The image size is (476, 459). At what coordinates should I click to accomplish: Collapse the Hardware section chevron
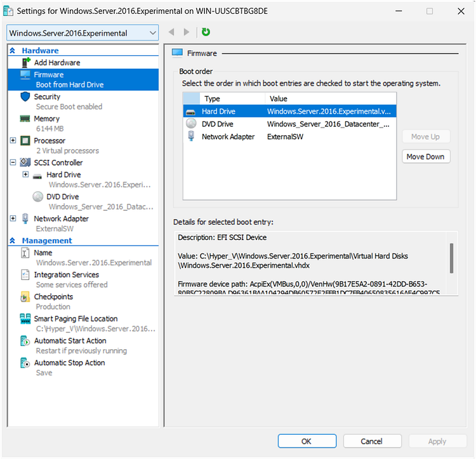(13, 50)
